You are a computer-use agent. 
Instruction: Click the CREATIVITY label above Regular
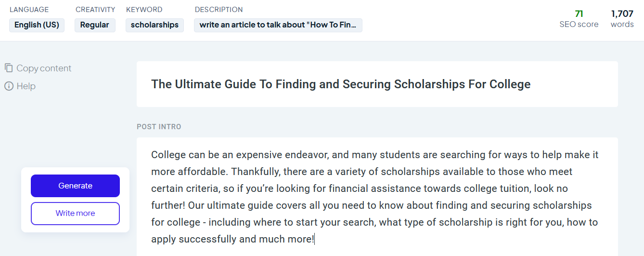(95, 10)
